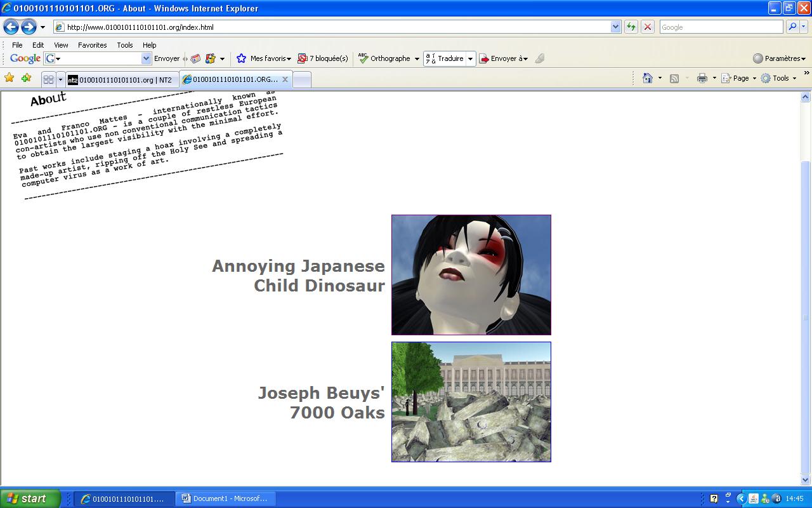This screenshot has height=508, width=812.
Task: Open the Envoyer à send-to button
Action: coord(504,58)
